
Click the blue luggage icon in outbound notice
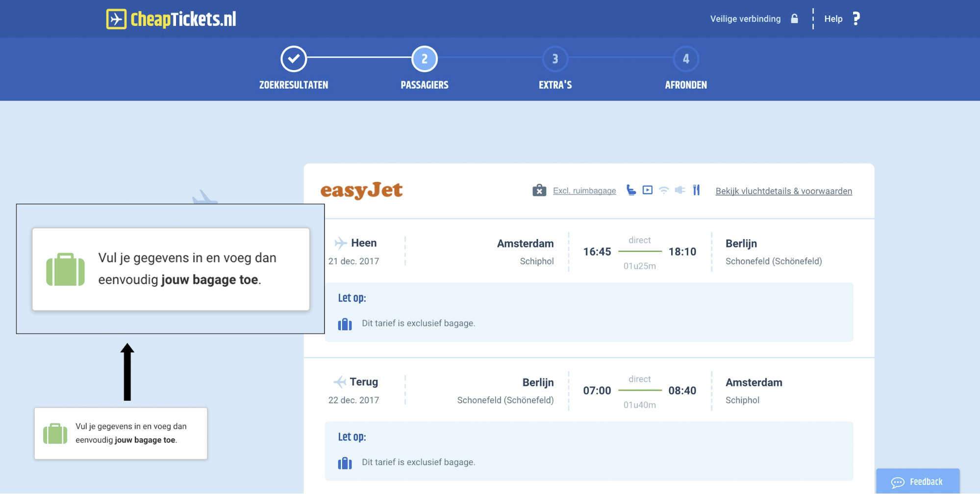[345, 324]
